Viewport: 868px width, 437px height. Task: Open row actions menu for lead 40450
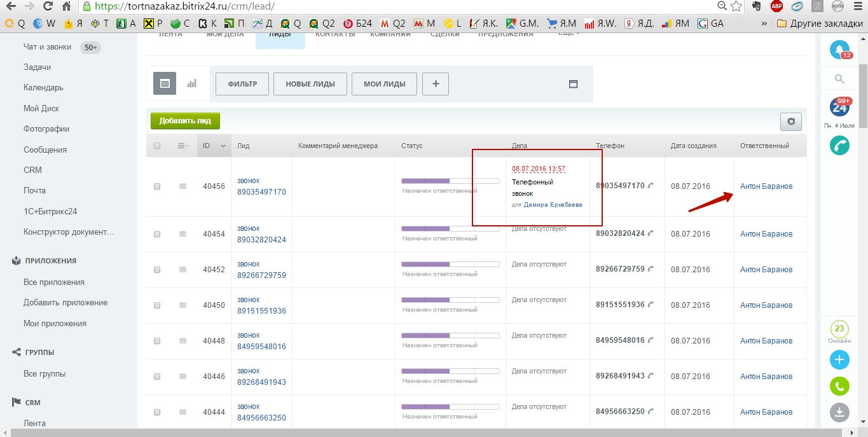point(183,305)
